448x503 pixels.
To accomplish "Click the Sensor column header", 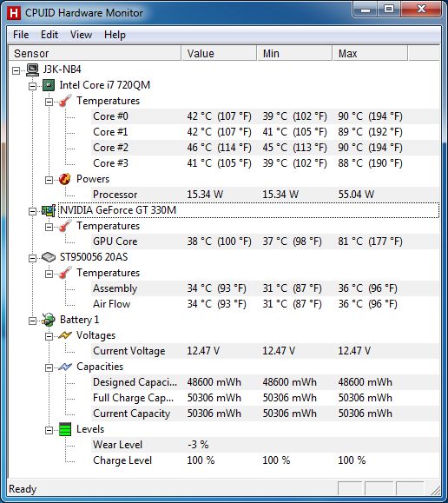I will tap(95, 53).
